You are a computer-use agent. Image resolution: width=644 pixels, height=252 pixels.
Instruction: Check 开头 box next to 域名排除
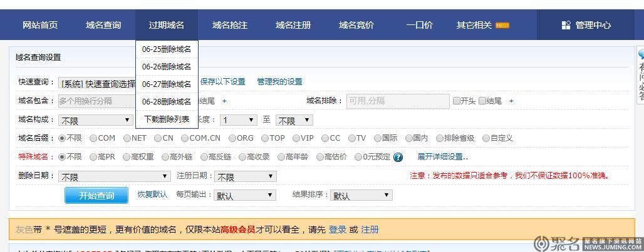457,101
